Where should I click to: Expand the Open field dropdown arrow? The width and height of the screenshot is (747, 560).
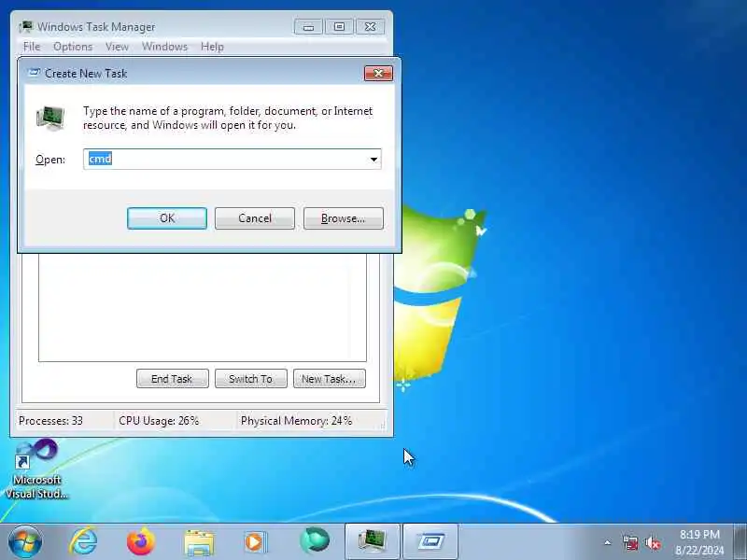tap(374, 159)
